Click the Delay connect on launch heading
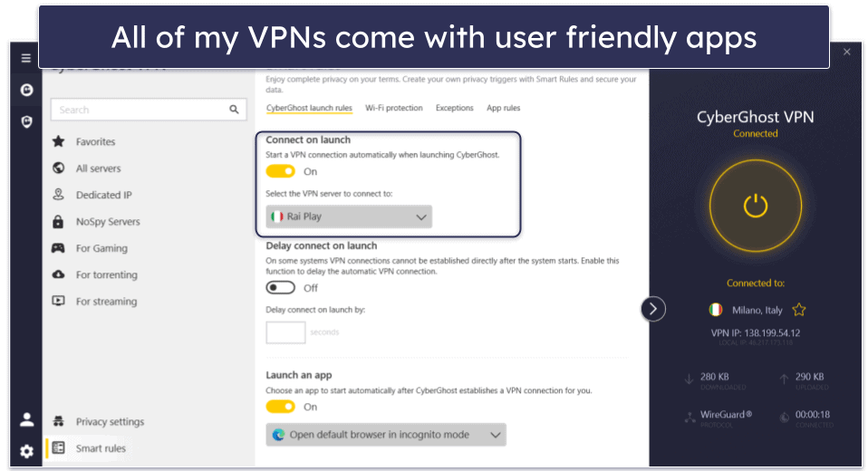The image size is (868, 471). [321, 245]
